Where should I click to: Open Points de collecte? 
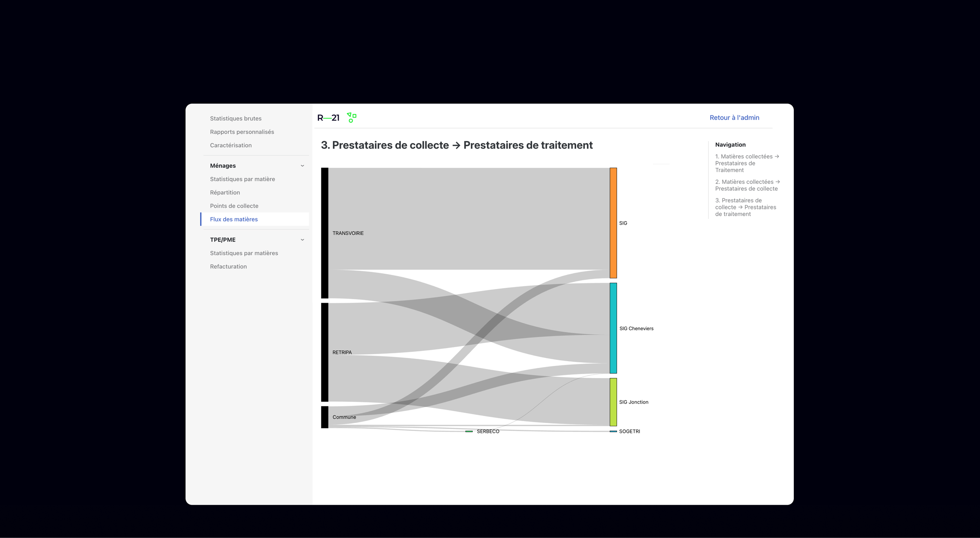click(x=234, y=206)
